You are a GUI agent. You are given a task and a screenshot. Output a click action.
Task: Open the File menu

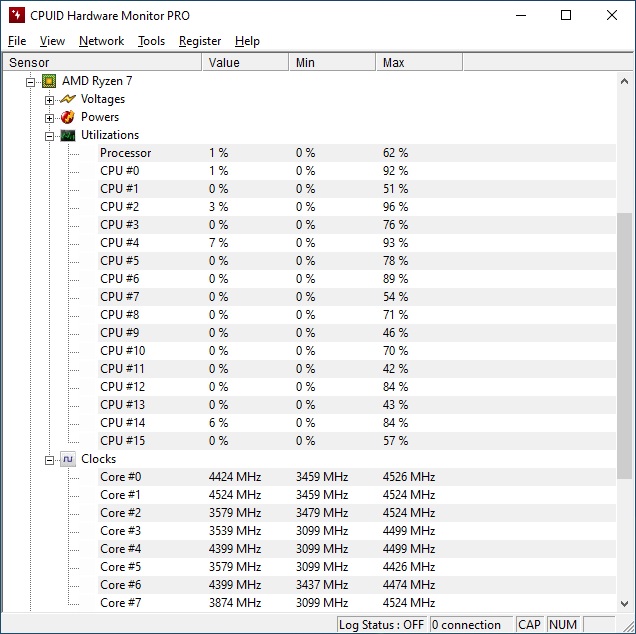(17, 41)
